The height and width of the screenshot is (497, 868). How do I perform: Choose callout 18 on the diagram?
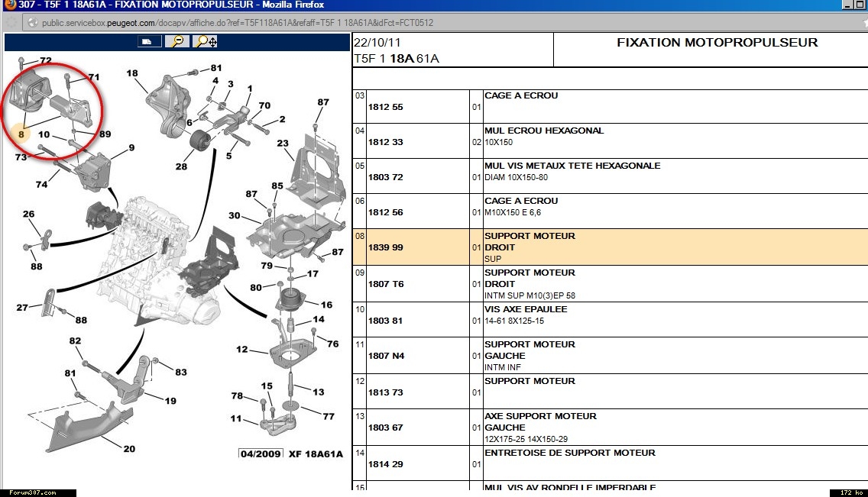(x=131, y=73)
